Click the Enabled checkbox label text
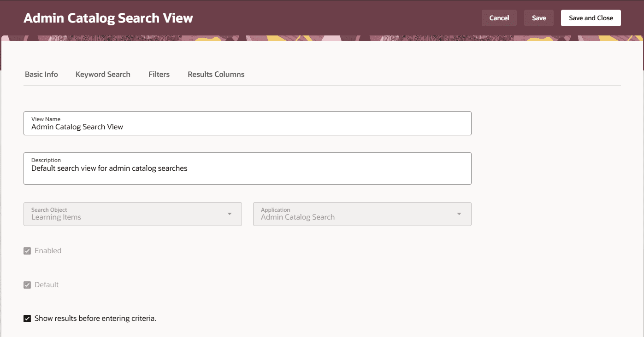 pyautogui.click(x=48, y=251)
